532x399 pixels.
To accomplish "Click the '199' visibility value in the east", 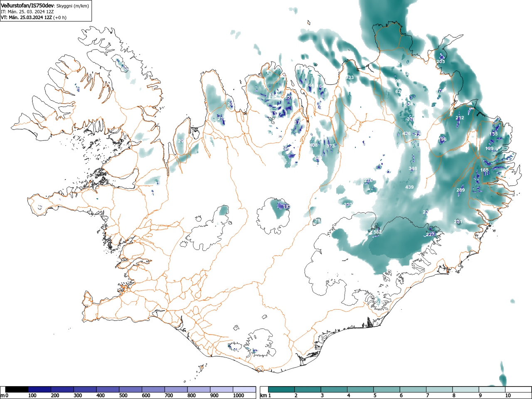I will [490, 148].
